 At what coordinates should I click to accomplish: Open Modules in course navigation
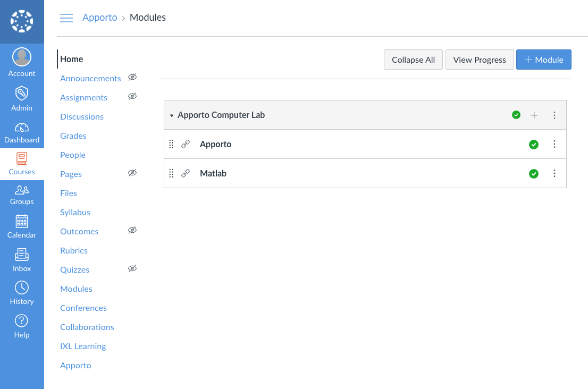click(x=76, y=289)
